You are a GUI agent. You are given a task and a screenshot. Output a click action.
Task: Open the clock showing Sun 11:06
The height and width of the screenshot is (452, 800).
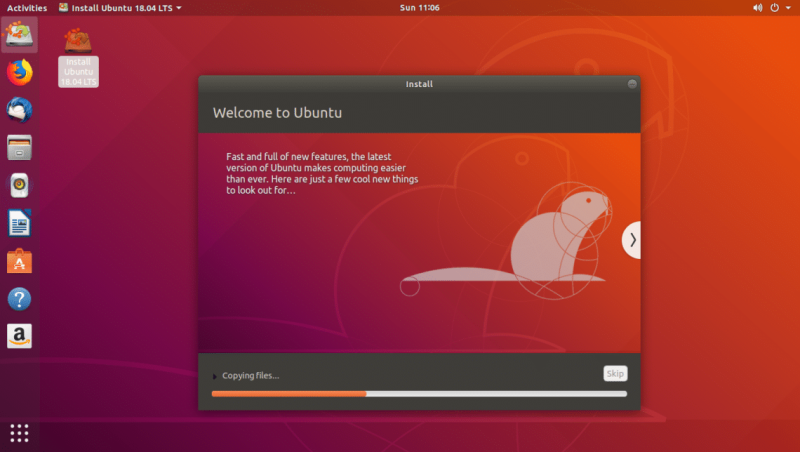[419, 8]
